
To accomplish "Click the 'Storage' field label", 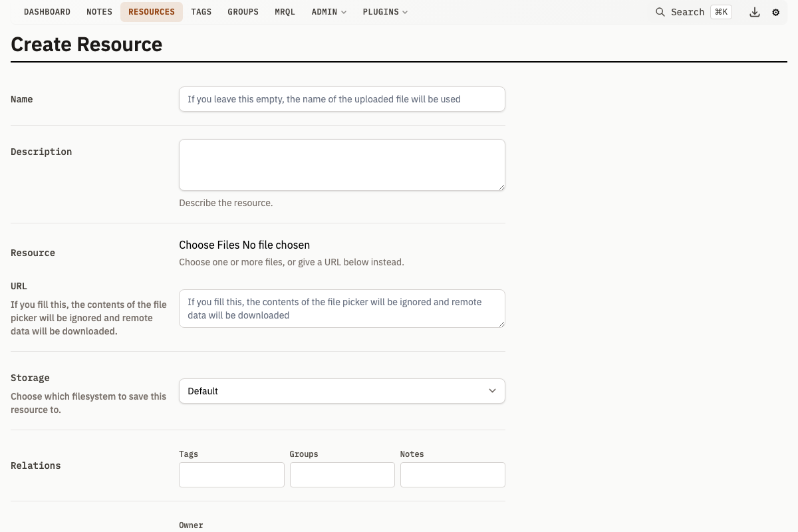I will (30, 378).
